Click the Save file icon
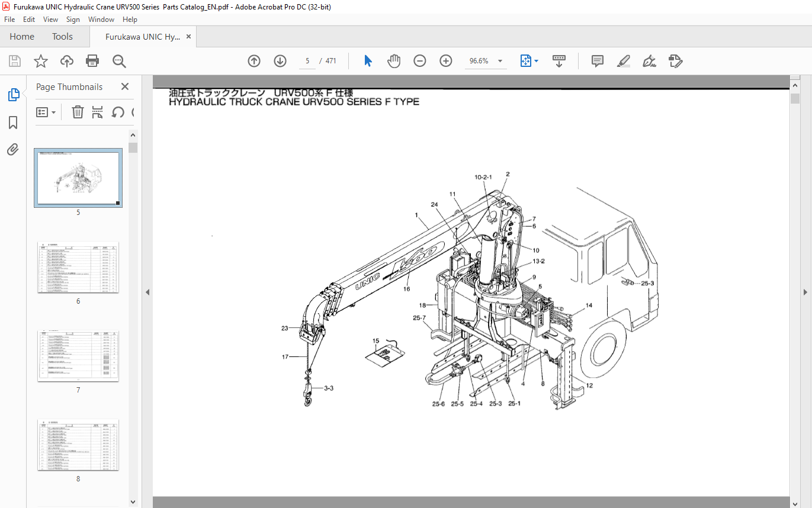Image resolution: width=812 pixels, height=508 pixels. coord(15,61)
